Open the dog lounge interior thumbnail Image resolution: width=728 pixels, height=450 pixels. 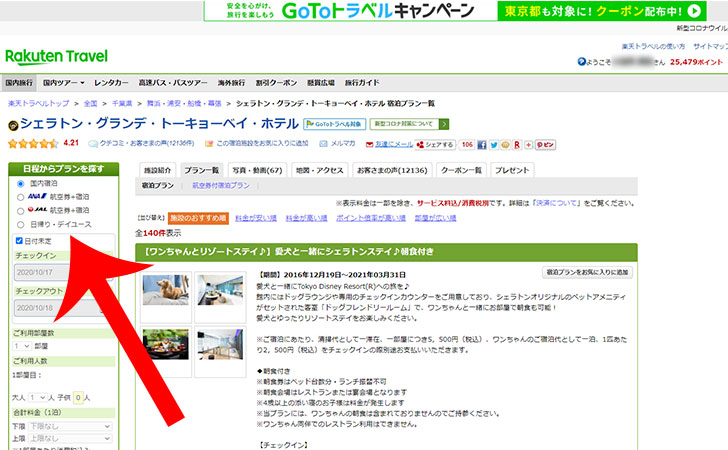coord(220,290)
